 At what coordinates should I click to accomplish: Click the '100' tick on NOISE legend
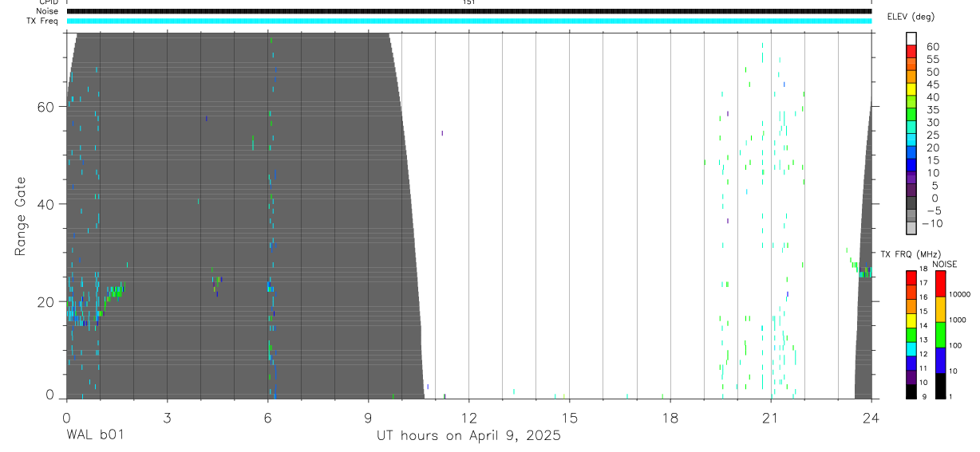tap(954, 345)
